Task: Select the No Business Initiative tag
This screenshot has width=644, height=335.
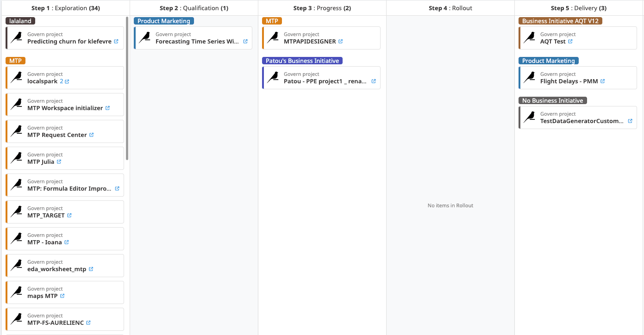Action: click(x=552, y=100)
